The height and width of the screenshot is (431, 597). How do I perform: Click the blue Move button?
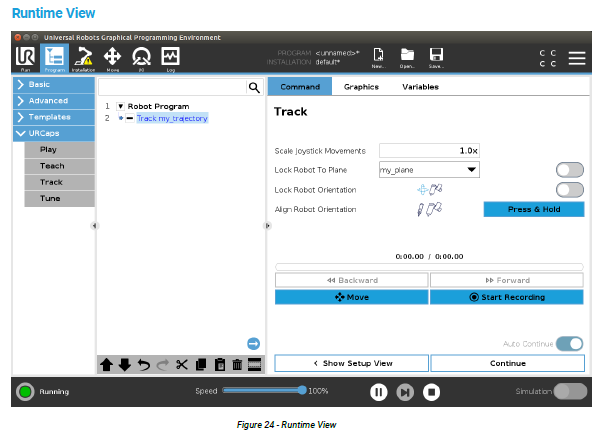[351, 297]
